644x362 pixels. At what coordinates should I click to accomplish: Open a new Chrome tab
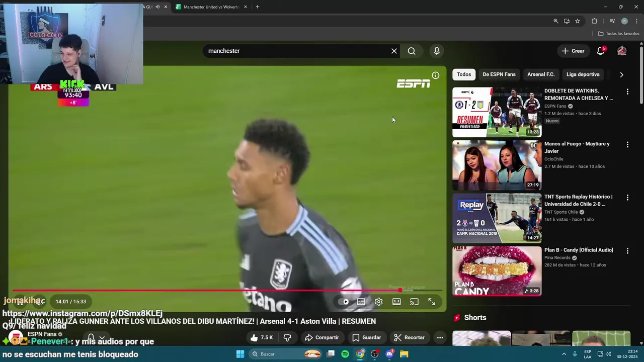[x=258, y=7]
